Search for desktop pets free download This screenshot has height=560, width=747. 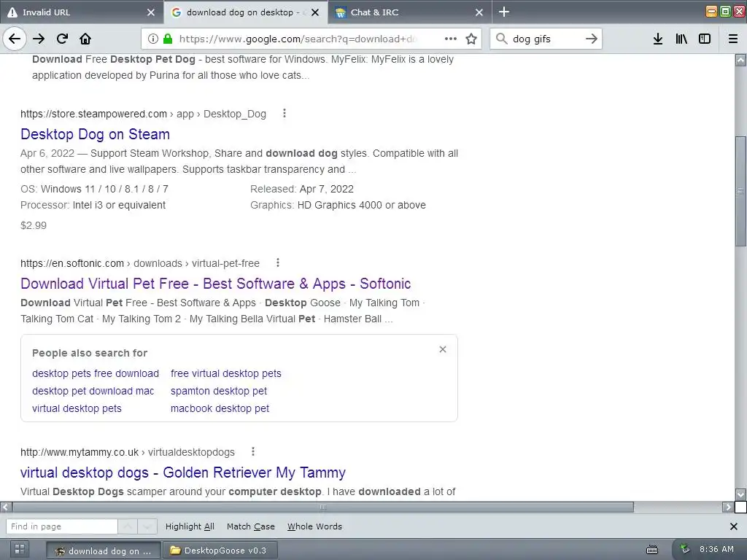96,373
